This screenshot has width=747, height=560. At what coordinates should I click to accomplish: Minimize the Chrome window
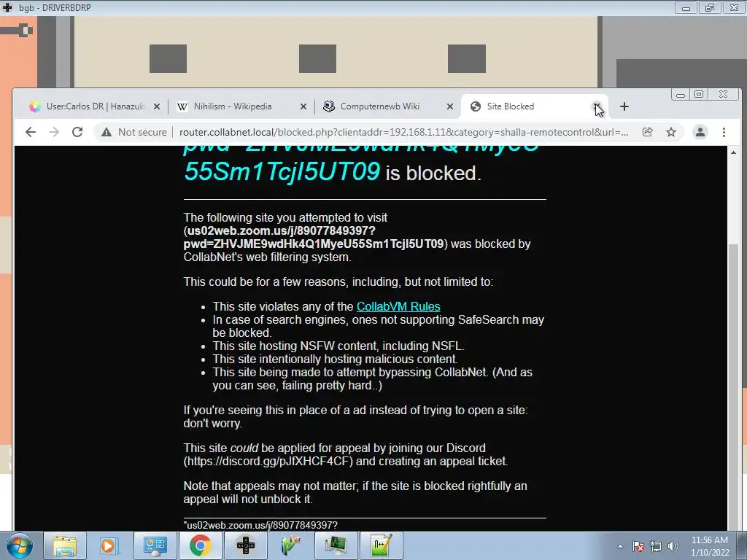coord(681,94)
